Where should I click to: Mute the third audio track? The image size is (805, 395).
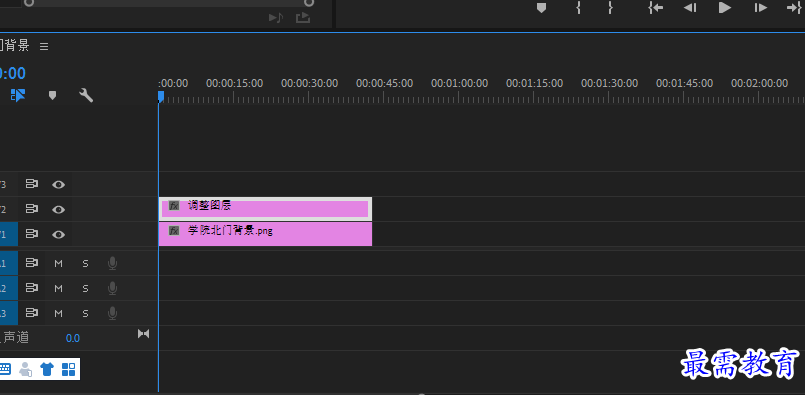click(59, 313)
